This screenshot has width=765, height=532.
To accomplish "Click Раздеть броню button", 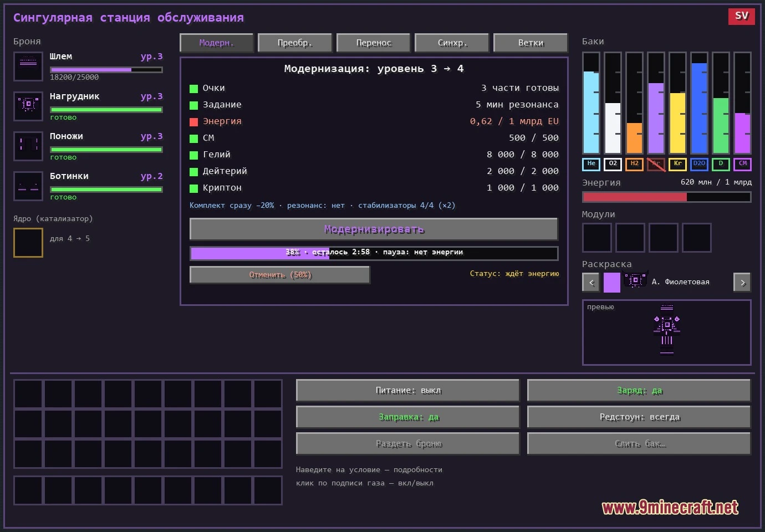I will 408,443.
